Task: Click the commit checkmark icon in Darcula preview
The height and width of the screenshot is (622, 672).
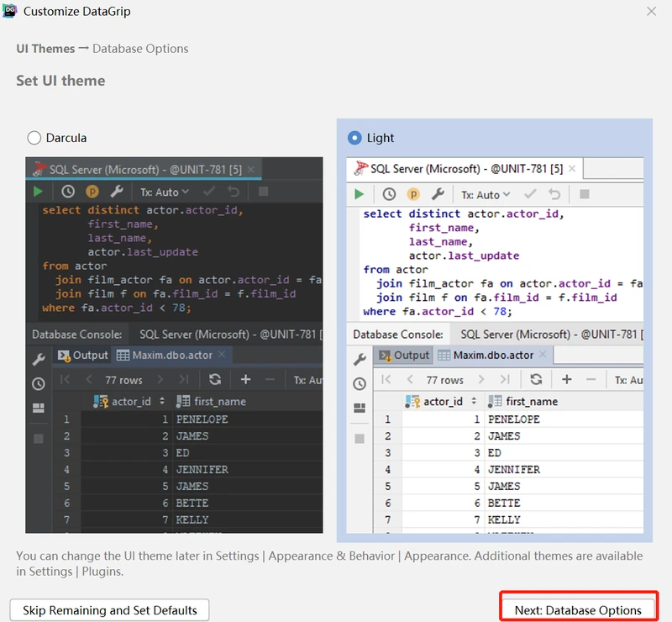Action: click(x=209, y=191)
